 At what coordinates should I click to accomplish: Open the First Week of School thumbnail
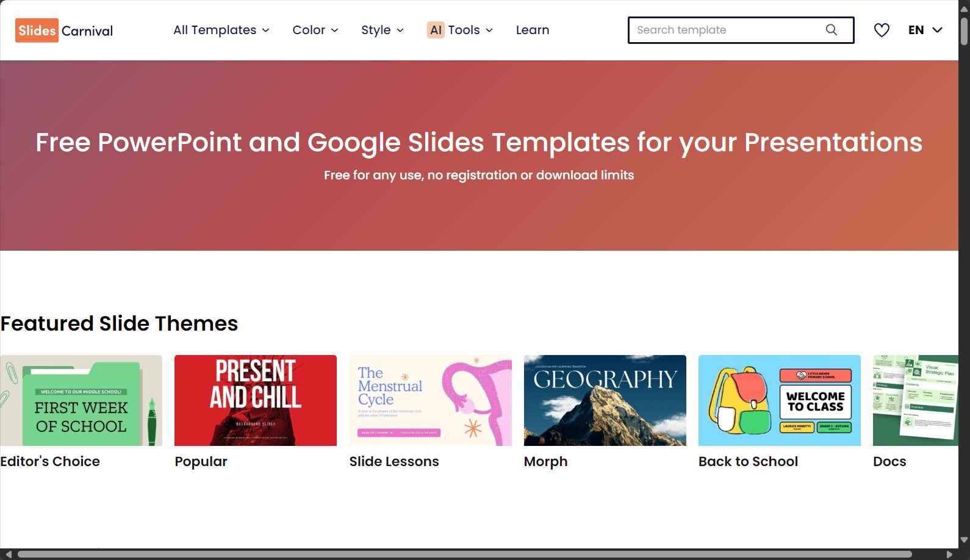pos(81,400)
